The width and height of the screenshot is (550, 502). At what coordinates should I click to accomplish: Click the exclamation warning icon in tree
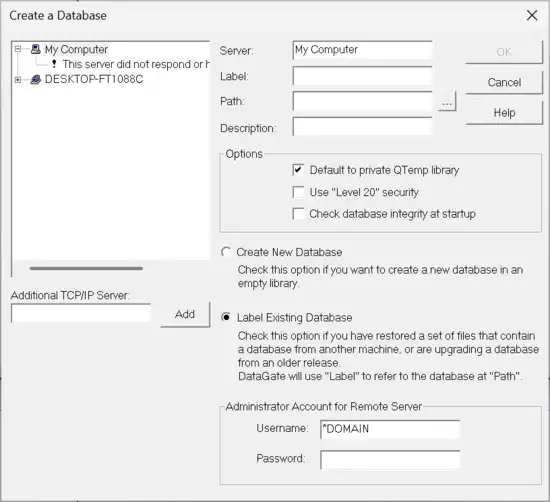pos(54,64)
